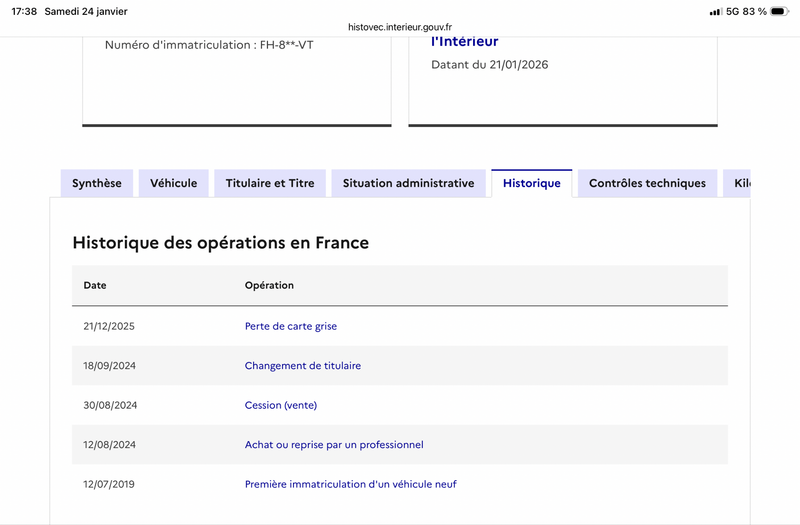This screenshot has height=525, width=800.
Task: Click the Date column header
Action: [x=95, y=285]
